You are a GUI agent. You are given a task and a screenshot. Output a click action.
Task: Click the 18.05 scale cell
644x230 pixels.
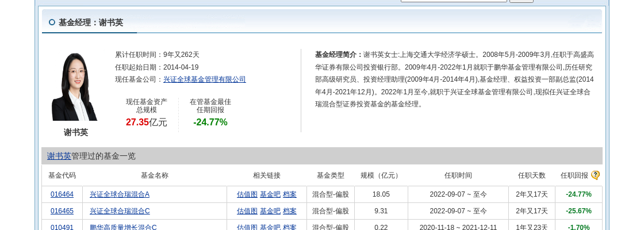[x=381, y=194]
